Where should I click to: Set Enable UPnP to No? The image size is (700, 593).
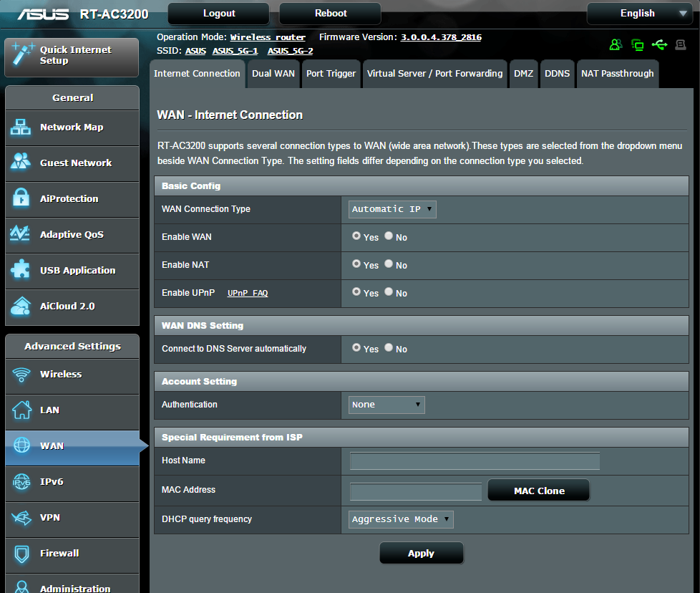389,291
